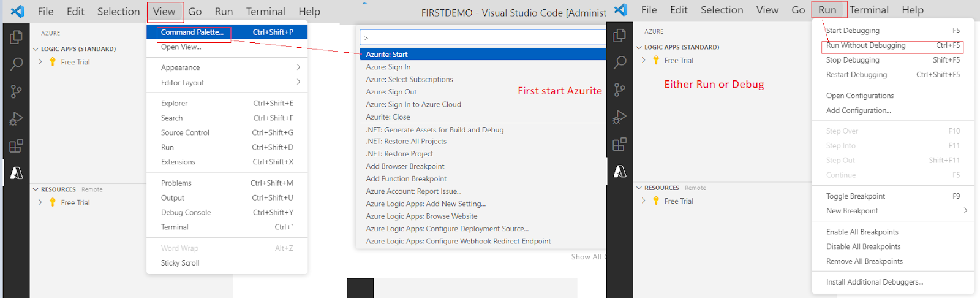Choose Add Configuration... in Run menu

[893, 110]
